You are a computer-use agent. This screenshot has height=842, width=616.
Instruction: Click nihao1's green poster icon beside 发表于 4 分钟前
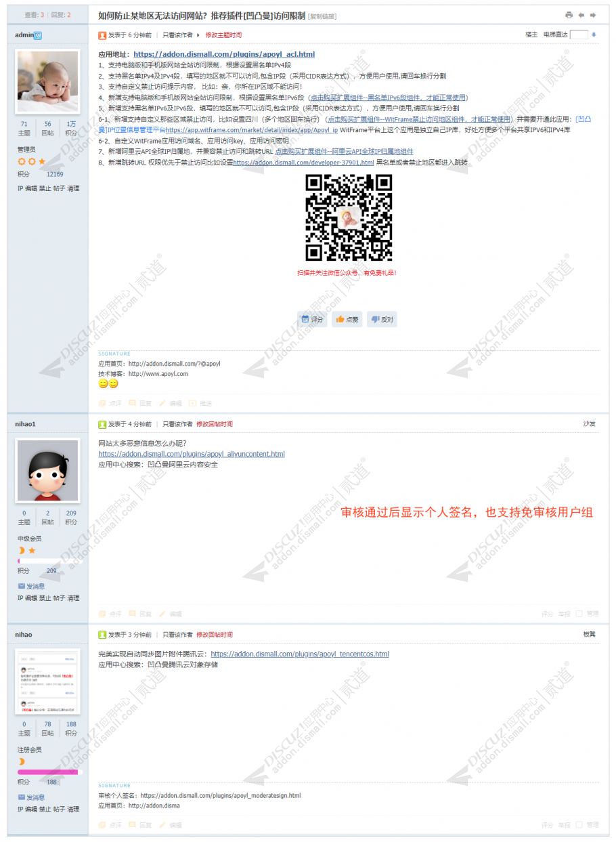coord(102,424)
